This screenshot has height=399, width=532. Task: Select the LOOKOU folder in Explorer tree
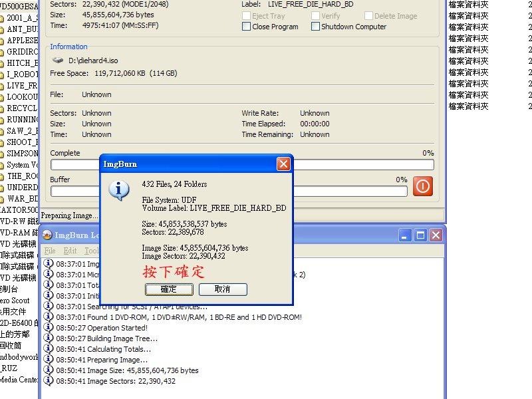(x=23, y=97)
